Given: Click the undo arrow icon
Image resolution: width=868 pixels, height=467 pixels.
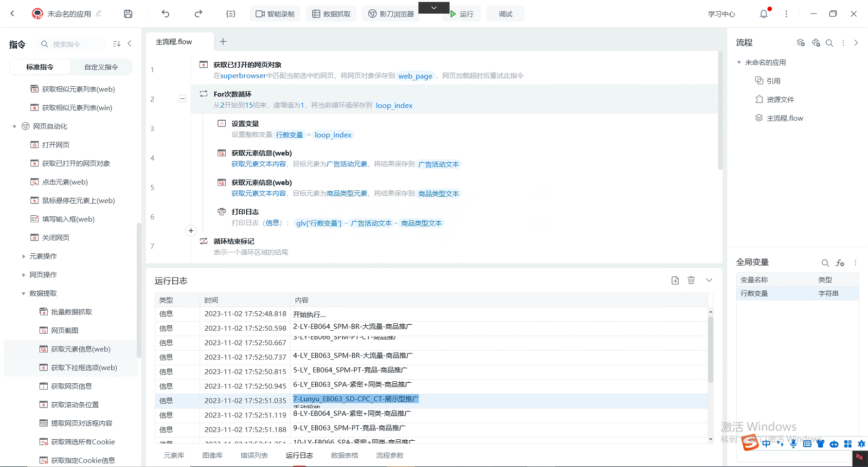Looking at the screenshot, I should [x=165, y=14].
